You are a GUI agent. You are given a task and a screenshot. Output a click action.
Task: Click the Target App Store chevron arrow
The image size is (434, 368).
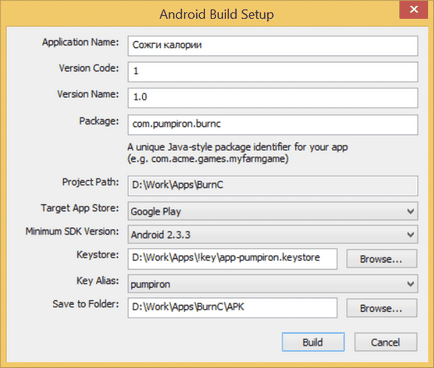[x=410, y=211]
